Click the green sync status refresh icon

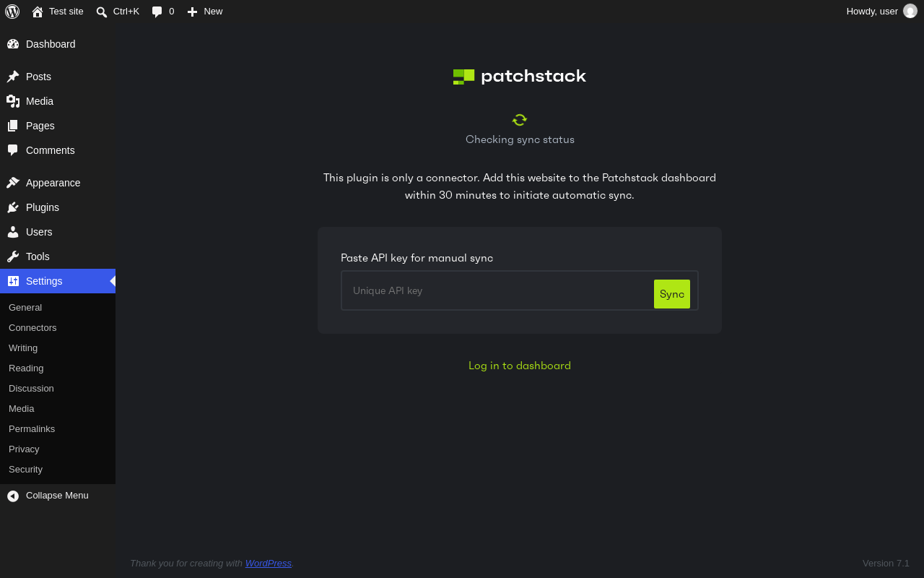point(520,120)
